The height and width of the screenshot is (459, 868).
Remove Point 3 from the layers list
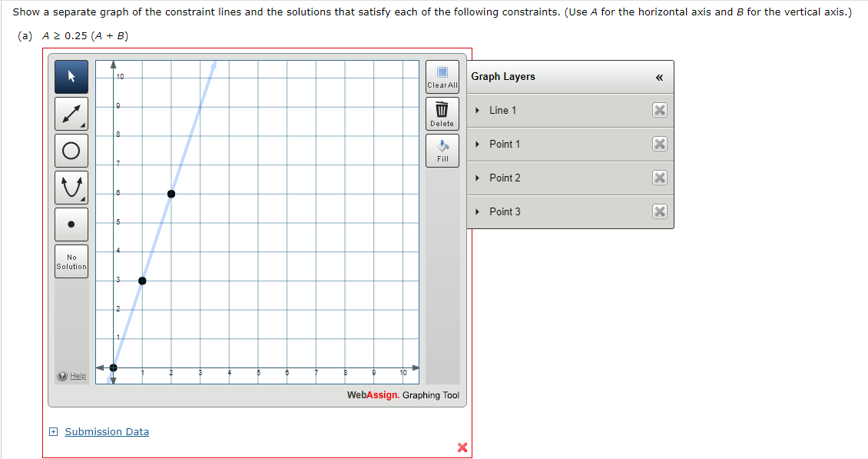point(658,211)
